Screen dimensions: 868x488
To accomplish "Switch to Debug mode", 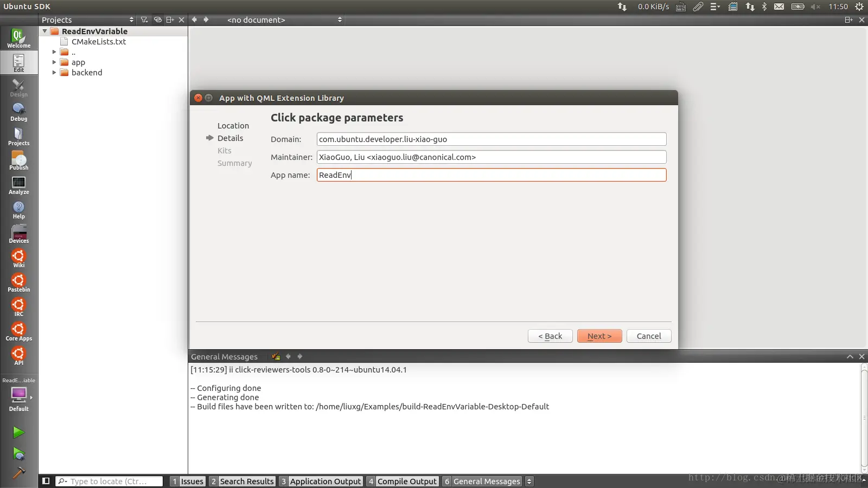I will click(x=18, y=112).
